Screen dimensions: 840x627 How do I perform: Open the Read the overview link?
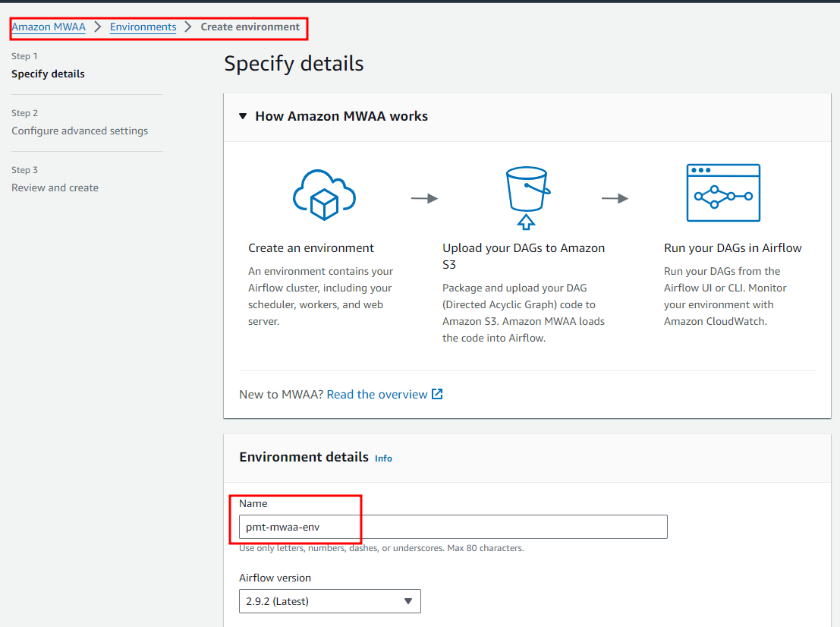[x=377, y=395]
